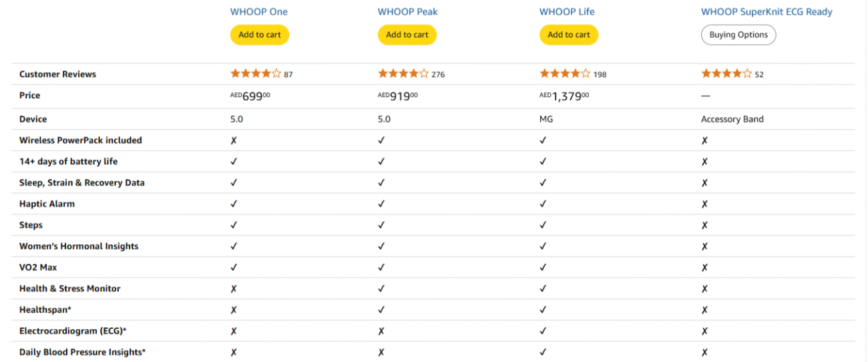868x362 pixels.
Task: Click WHOOP Peak's Healthspan checkmark
Action: [381, 310]
